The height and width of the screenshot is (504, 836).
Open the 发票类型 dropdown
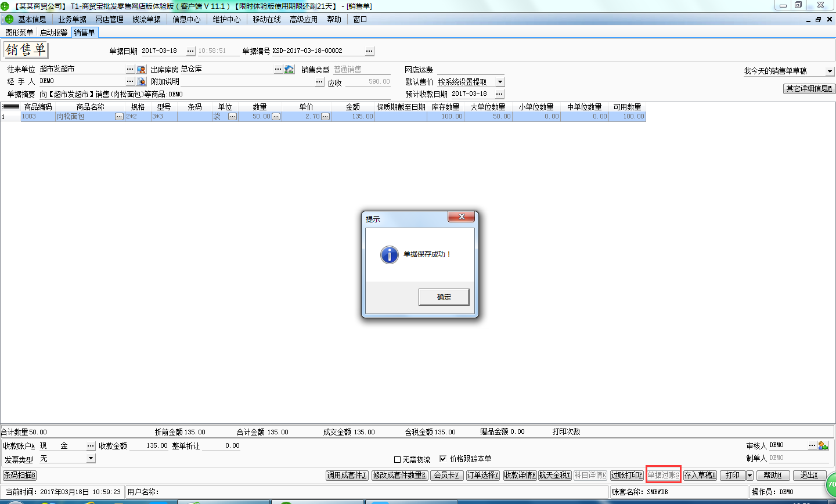(x=91, y=458)
